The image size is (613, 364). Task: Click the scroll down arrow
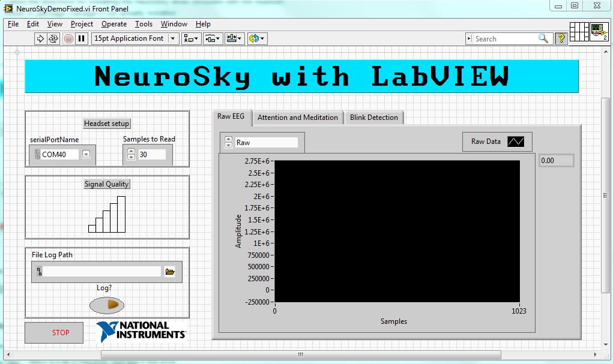click(x=605, y=345)
